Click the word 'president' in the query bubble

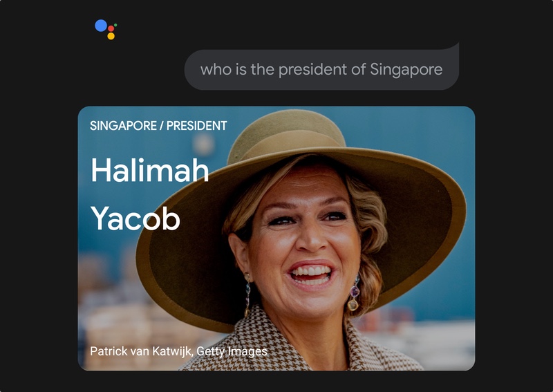coord(312,70)
